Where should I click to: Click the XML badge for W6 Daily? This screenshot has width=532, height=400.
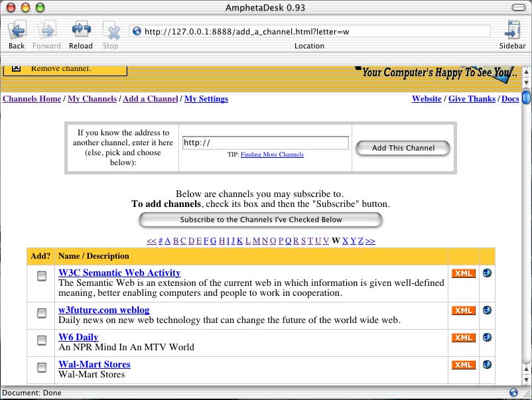tap(464, 338)
